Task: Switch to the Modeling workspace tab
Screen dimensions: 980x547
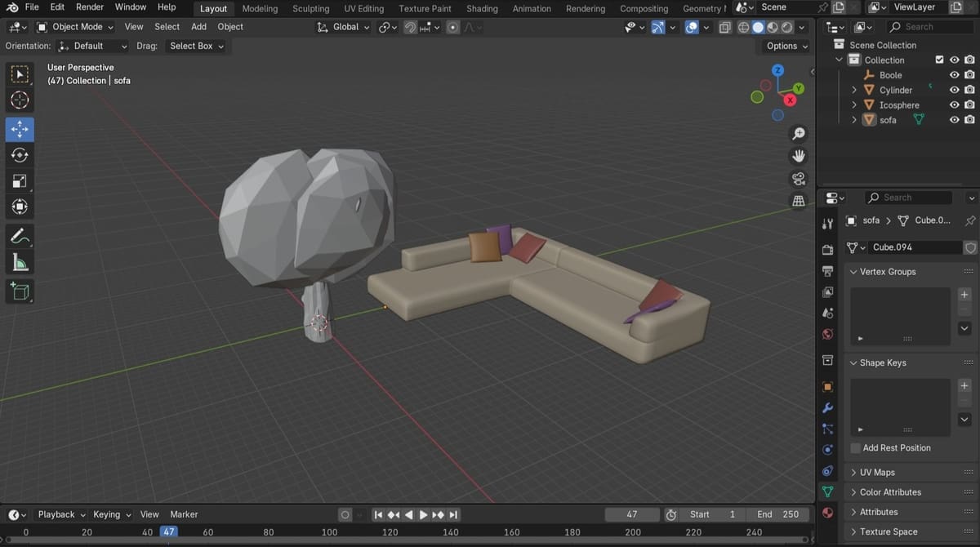Action: [x=260, y=8]
